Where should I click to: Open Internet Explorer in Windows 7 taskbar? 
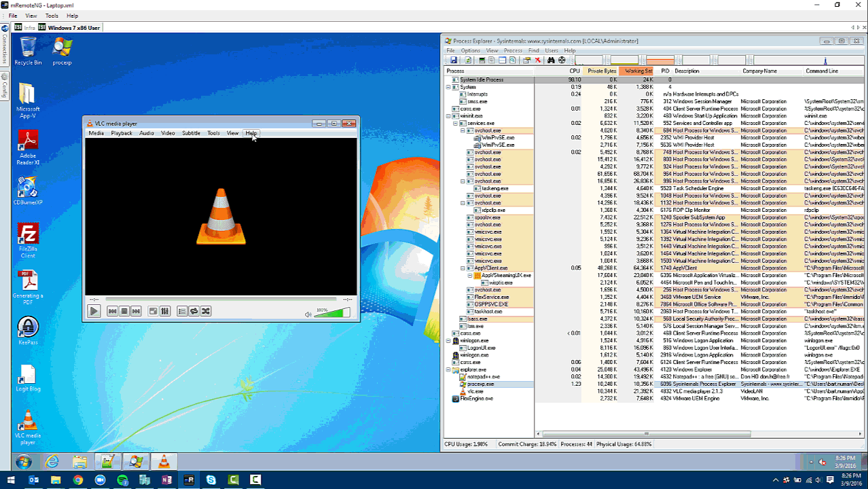pyautogui.click(x=52, y=462)
